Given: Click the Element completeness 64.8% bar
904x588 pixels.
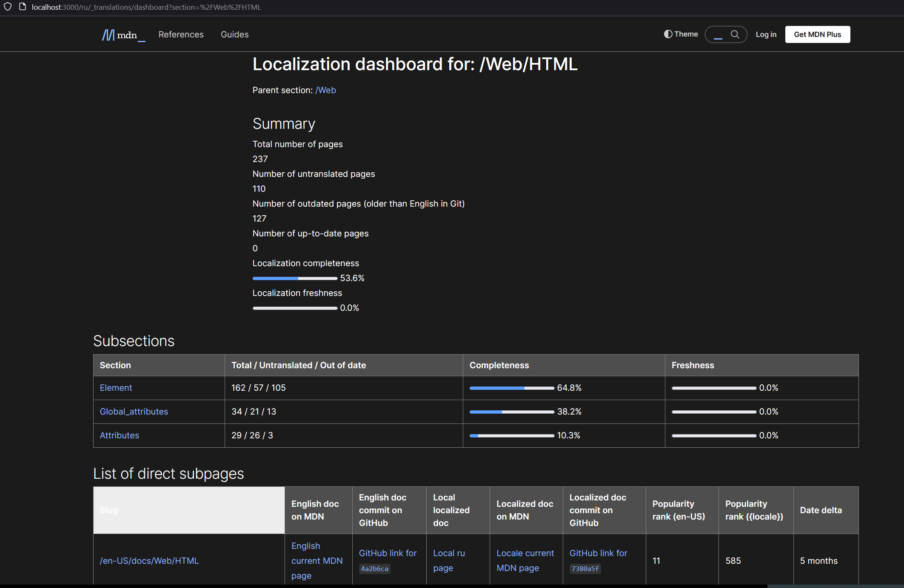Looking at the screenshot, I should click(512, 388).
